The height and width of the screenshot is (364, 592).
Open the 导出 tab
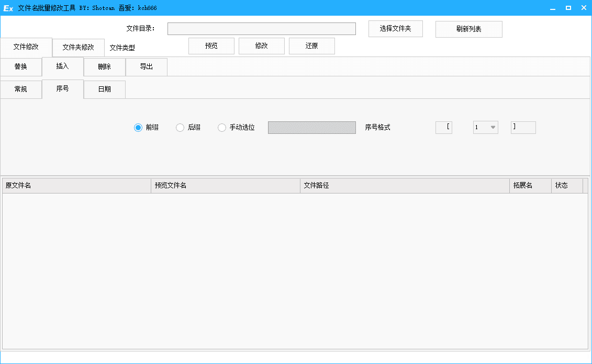point(147,67)
